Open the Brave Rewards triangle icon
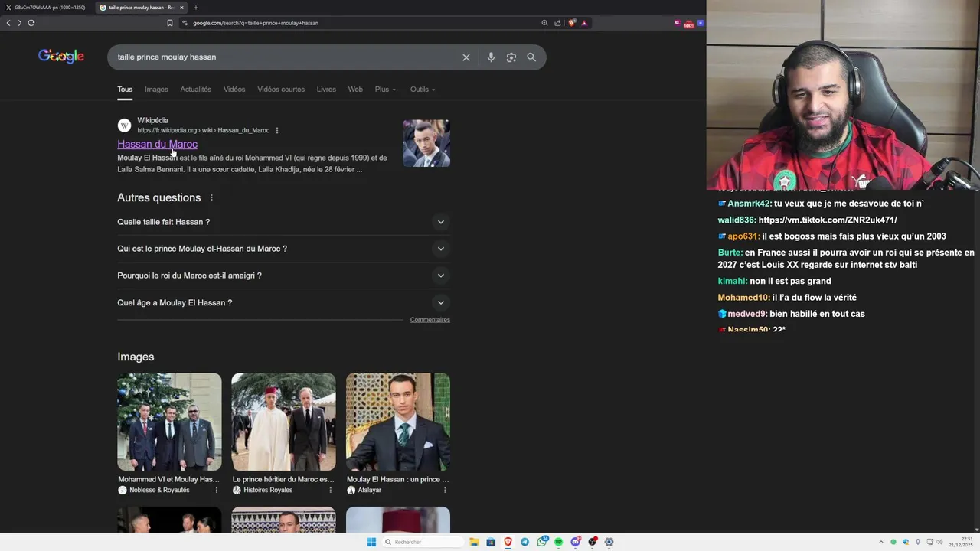The image size is (980, 551). pyautogui.click(x=584, y=23)
